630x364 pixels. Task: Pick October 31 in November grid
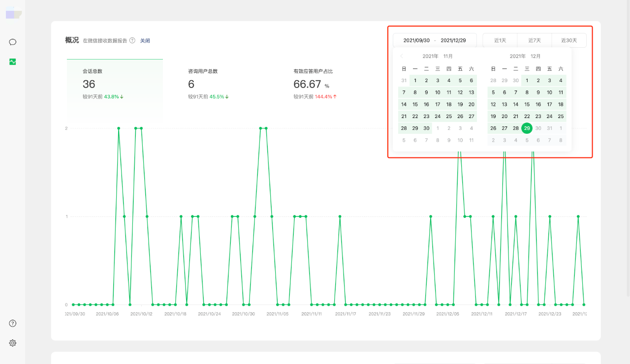(404, 81)
